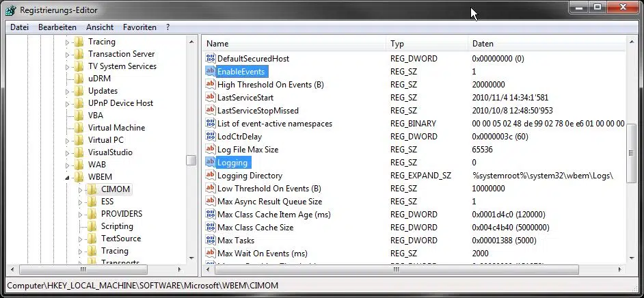Click the CIMOM folder icon in tree
The height and width of the screenshot is (298, 644).
(x=92, y=189)
